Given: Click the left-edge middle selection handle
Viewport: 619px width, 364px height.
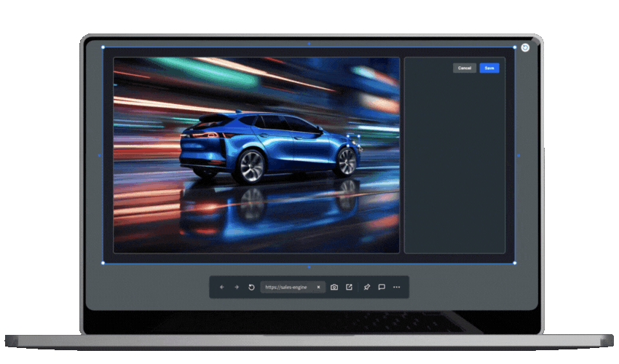Looking at the screenshot, I should click(99, 155).
